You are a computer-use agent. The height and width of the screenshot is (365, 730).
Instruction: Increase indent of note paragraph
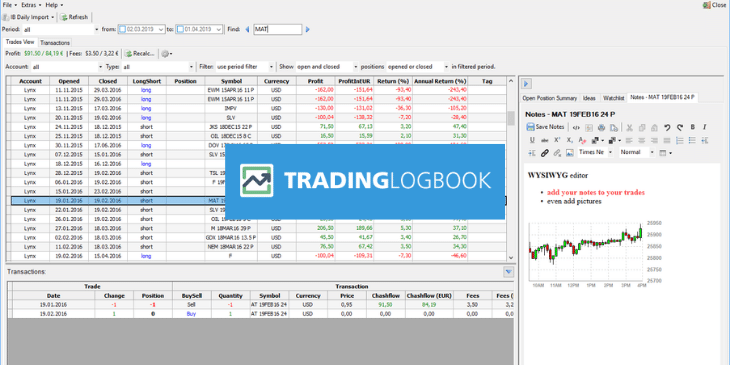532,152
